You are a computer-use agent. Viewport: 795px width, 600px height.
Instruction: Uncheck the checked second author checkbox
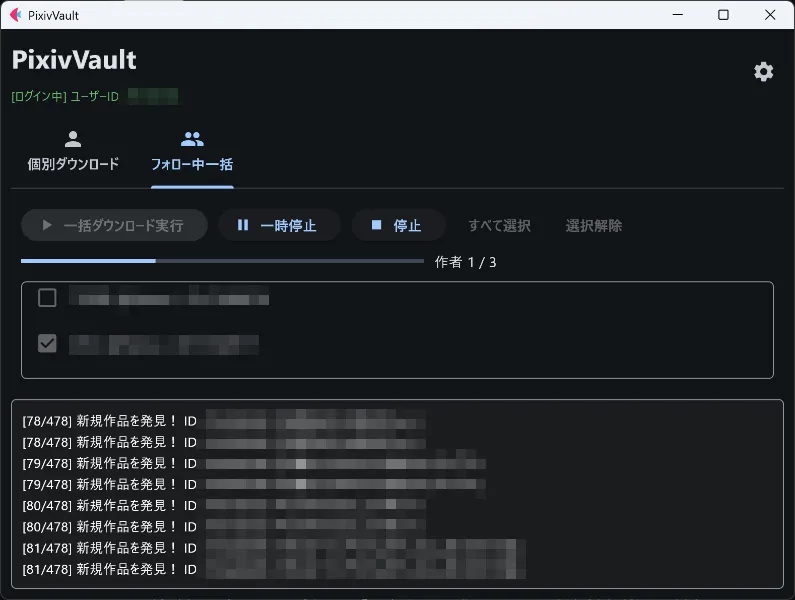[47, 343]
